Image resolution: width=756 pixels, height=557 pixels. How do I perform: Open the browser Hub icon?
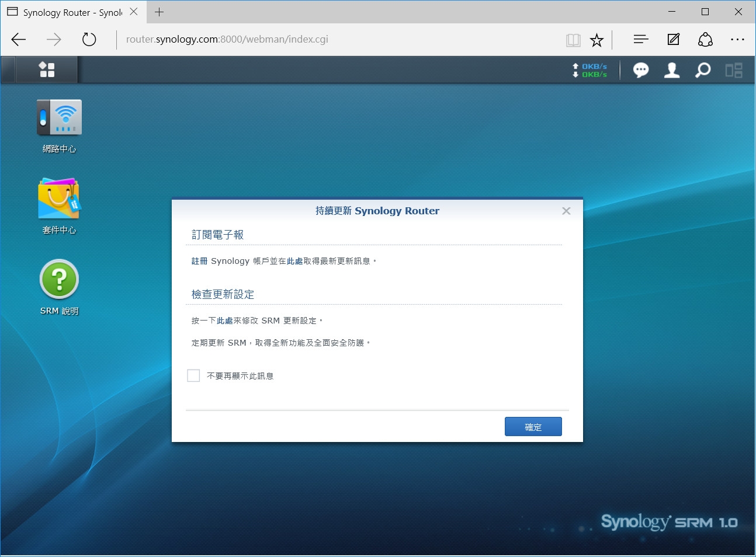pos(641,40)
